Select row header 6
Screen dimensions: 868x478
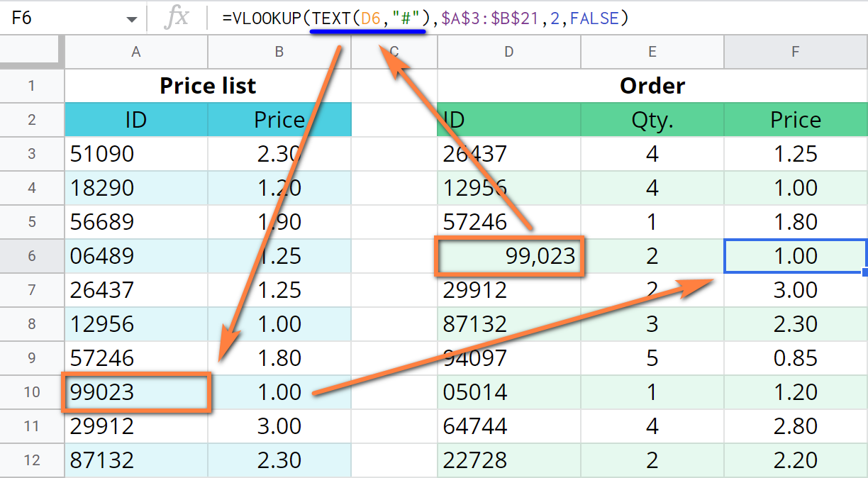tap(32, 256)
